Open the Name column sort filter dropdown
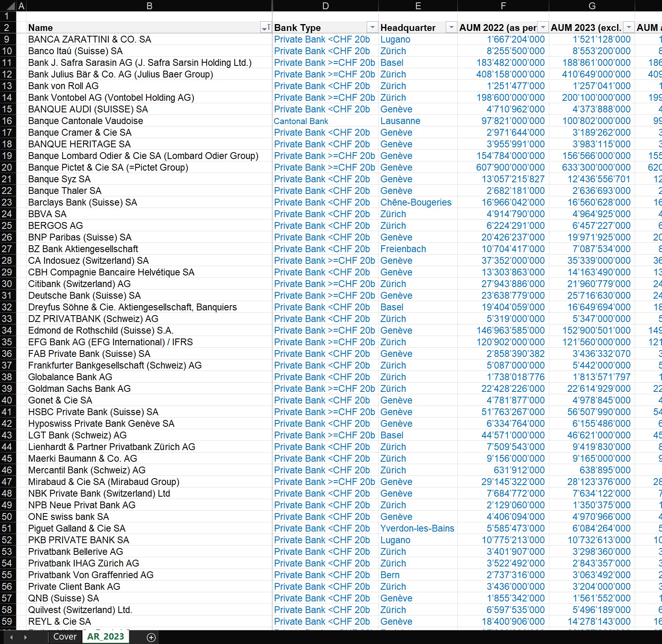This screenshot has height=644, width=662. pos(266,28)
